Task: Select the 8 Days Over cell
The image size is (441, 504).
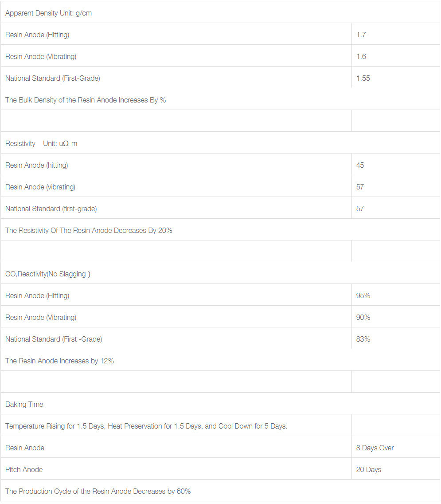Action: 395,447
